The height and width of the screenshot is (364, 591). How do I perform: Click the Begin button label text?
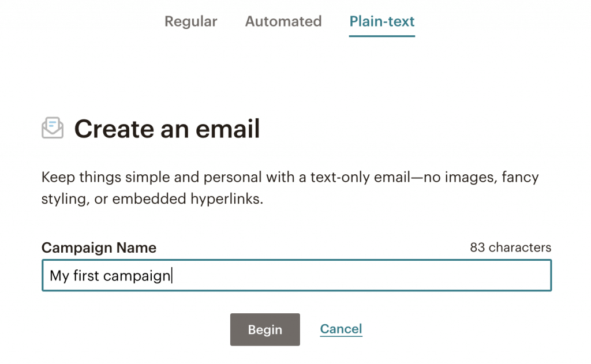pos(265,329)
